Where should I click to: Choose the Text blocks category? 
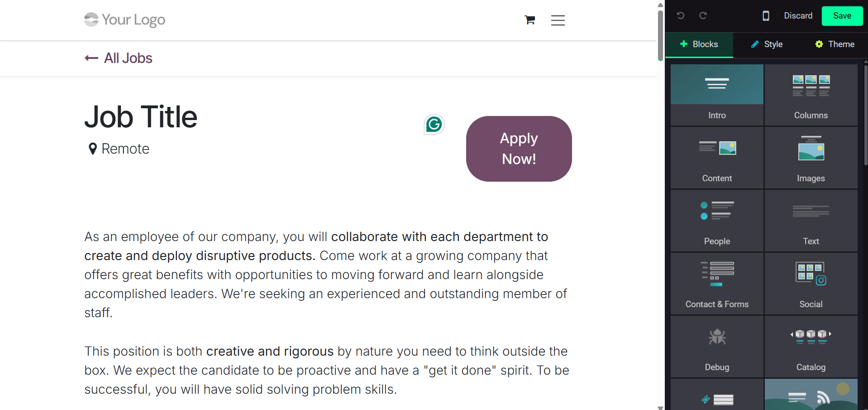click(x=811, y=221)
